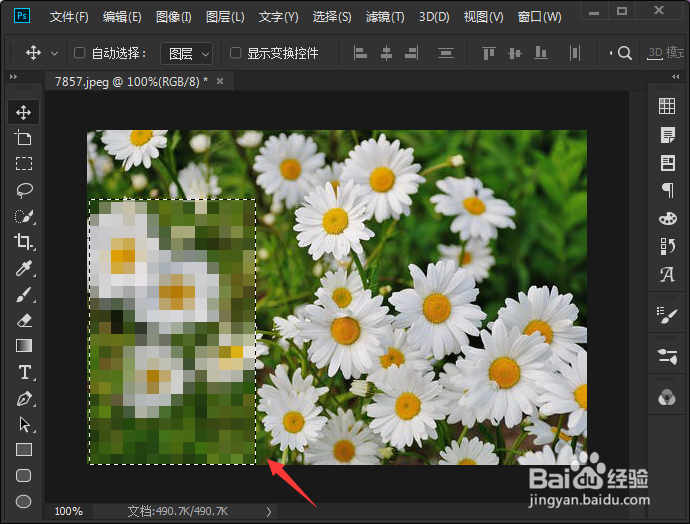Select the Eraser tool
The image size is (690, 524).
[x=24, y=320]
